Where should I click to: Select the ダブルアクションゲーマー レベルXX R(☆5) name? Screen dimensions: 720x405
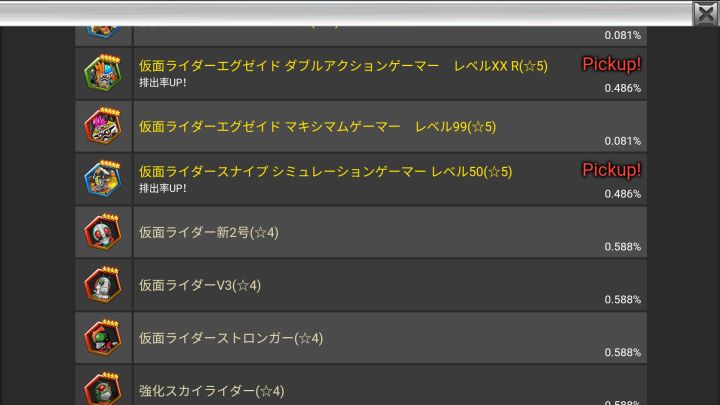point(343,66)
